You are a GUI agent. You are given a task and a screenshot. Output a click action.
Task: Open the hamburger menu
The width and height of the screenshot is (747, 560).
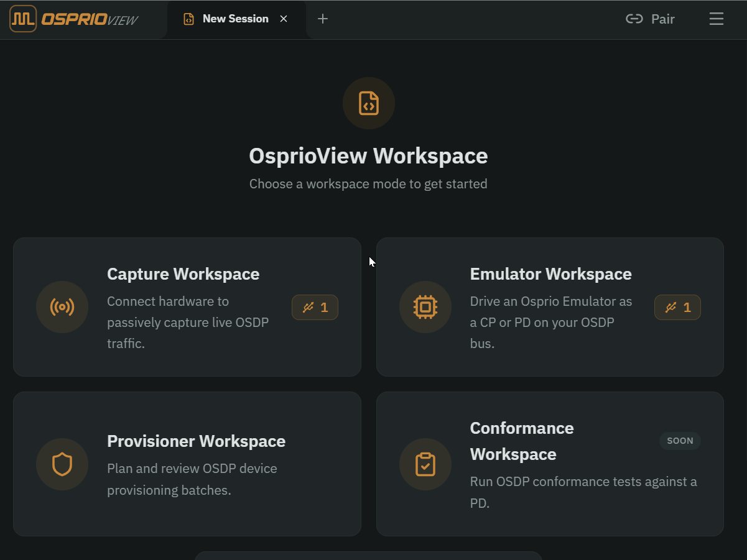717,19
